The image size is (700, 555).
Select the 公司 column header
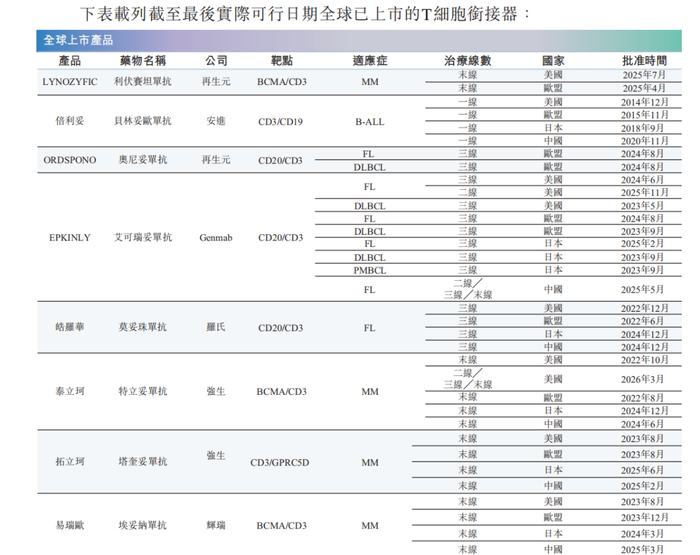coord(216,61)
